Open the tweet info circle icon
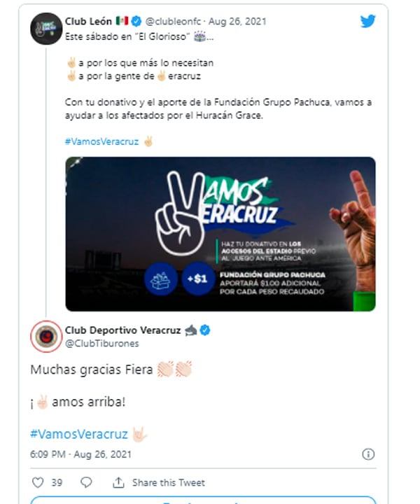Image resolution: width=420 pixels, height=504 pixels. click(368, 454)
